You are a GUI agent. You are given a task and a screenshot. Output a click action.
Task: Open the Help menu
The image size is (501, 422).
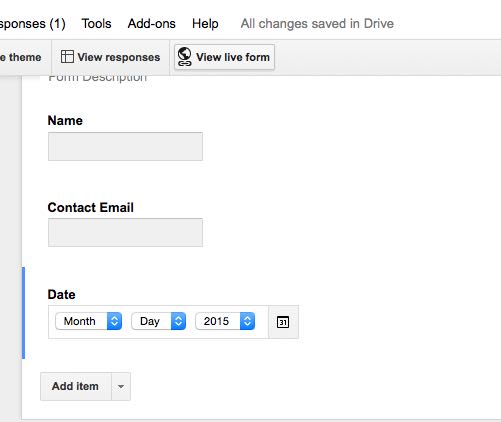[205, 24]
